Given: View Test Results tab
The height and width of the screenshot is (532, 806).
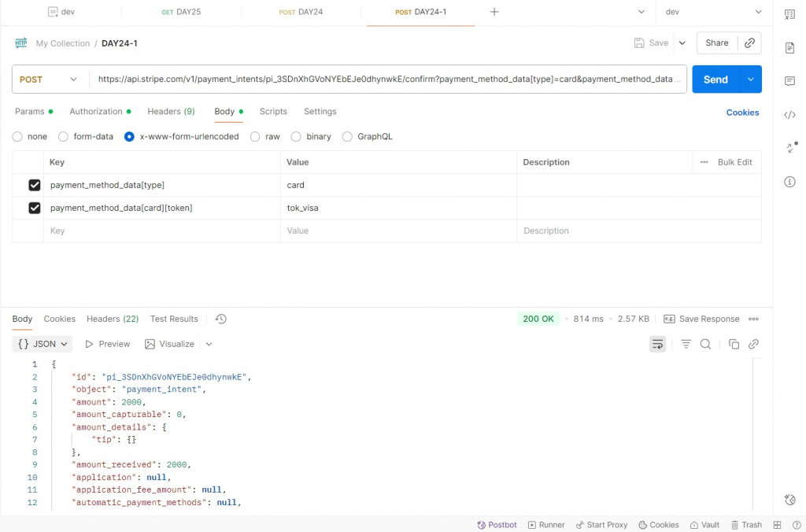Looking at the screenshot, I should coord(174,319).
